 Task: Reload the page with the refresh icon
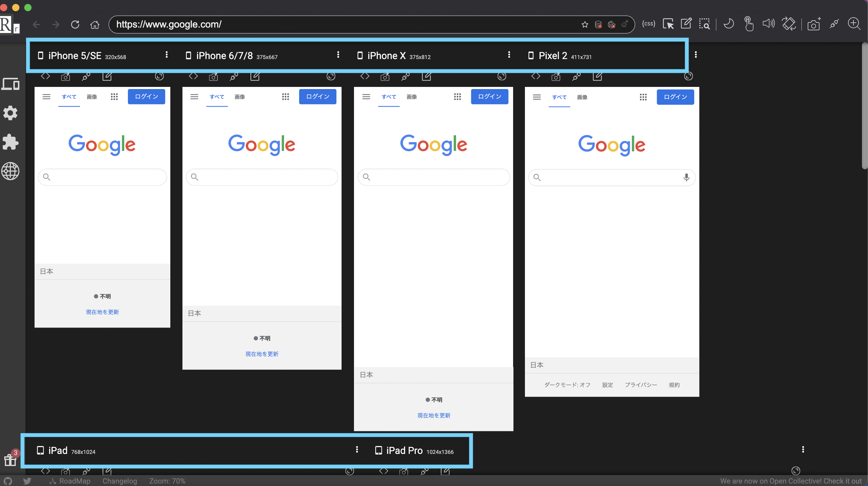click(x=75, y=24)
